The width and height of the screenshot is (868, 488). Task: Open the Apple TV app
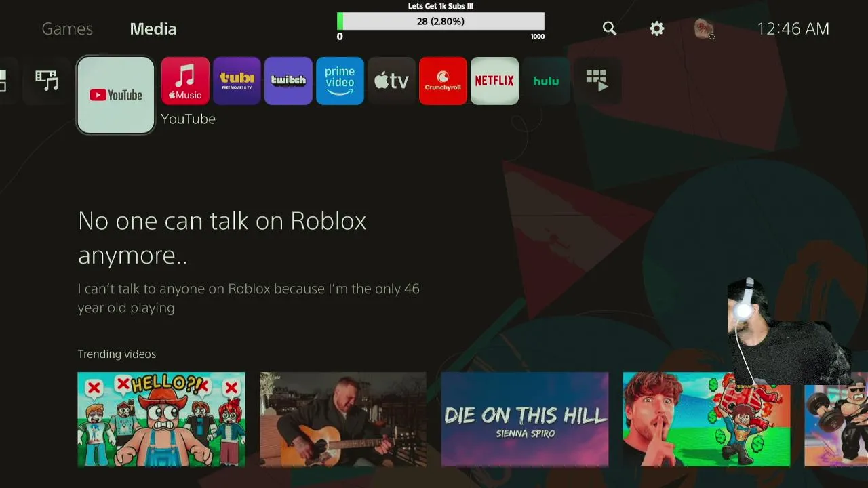(x=391, y=81)
